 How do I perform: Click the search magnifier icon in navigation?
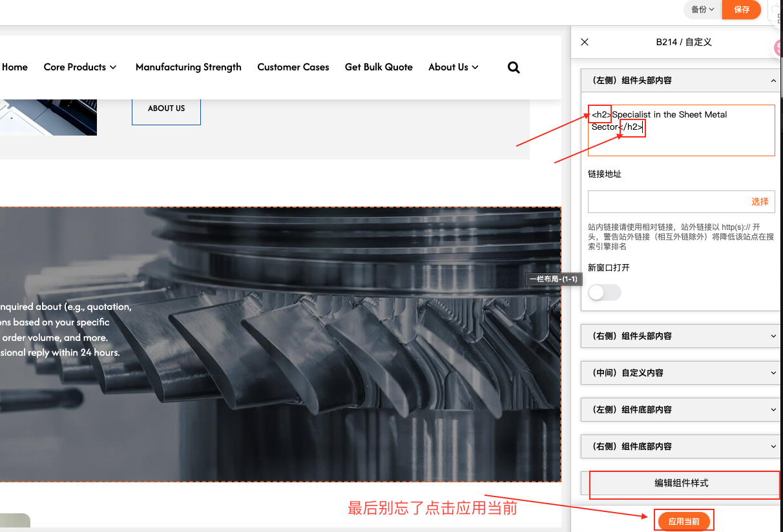514,67
